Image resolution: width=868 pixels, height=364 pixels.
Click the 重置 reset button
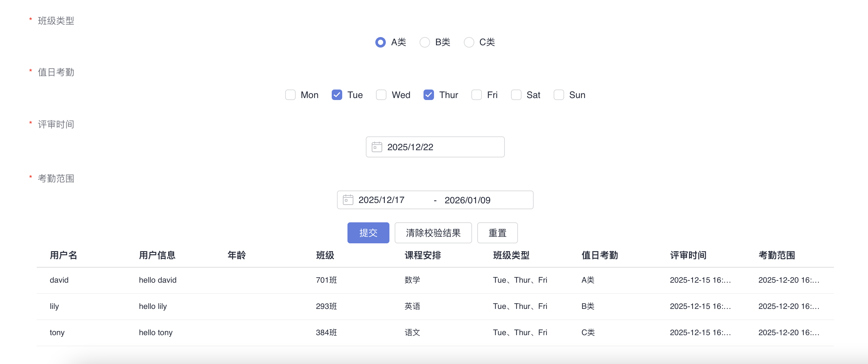pos(497,233)
